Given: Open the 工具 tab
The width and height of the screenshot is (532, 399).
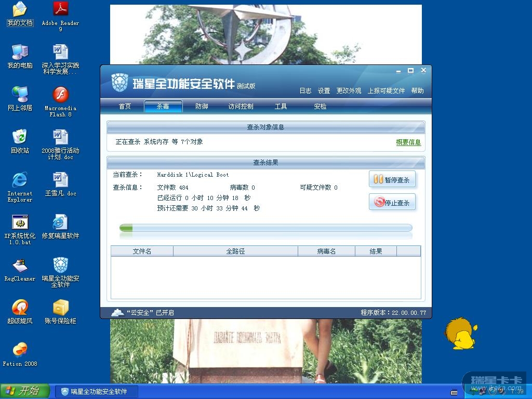Looking at the screenshot, I should 281,106.
